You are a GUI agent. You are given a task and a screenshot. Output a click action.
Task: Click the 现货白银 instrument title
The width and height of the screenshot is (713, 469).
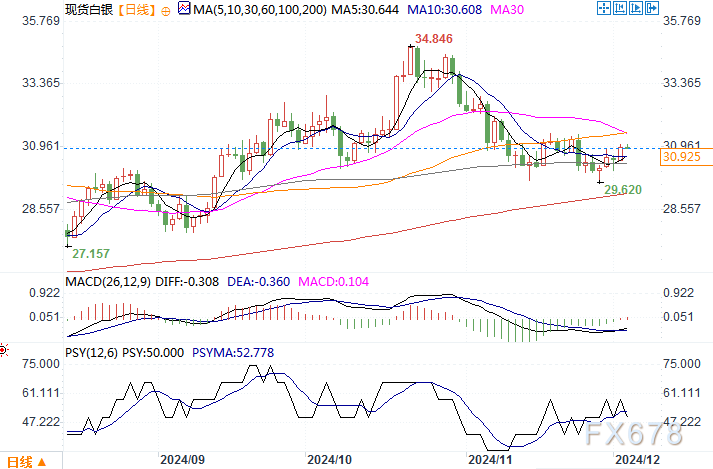point(89,10)
